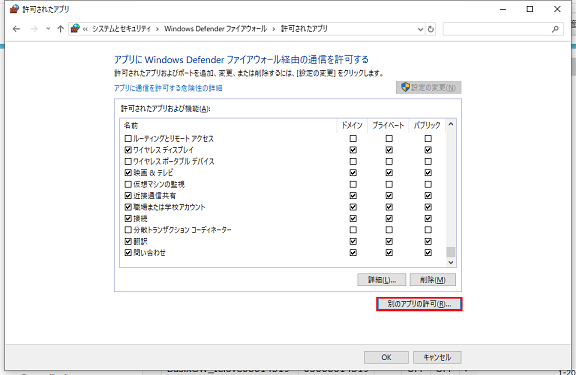Click the プライベート column header
Screen dimensions: 576x375
click(388, 126)
